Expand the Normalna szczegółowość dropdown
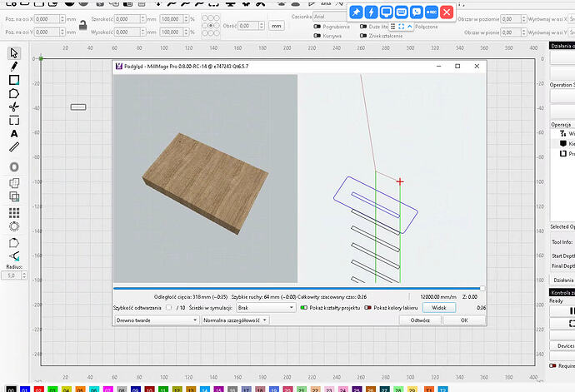Screen dimensions: 575x392 click(235, 320)
